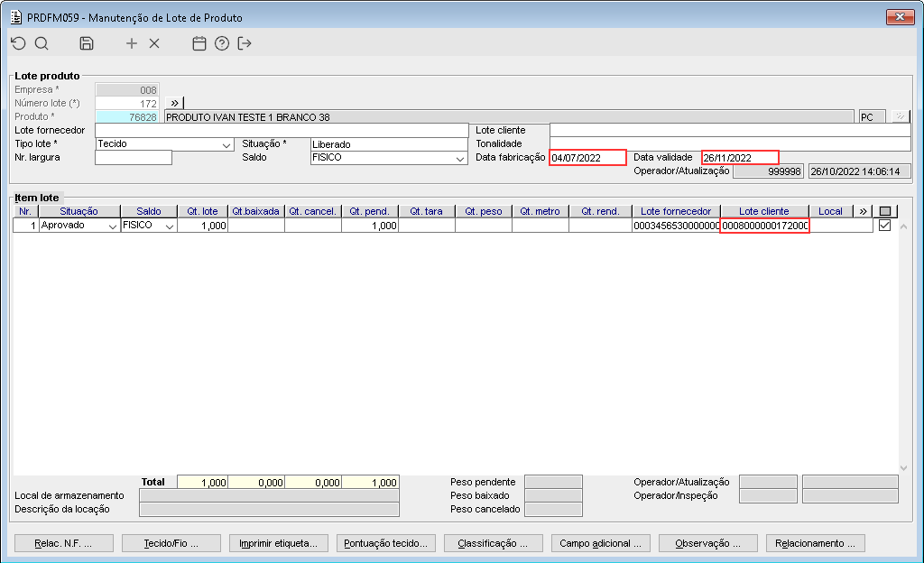Viewport: 924px width, 563px height.
Task: Click the Descrição da locação field
Action: (269, 510)
